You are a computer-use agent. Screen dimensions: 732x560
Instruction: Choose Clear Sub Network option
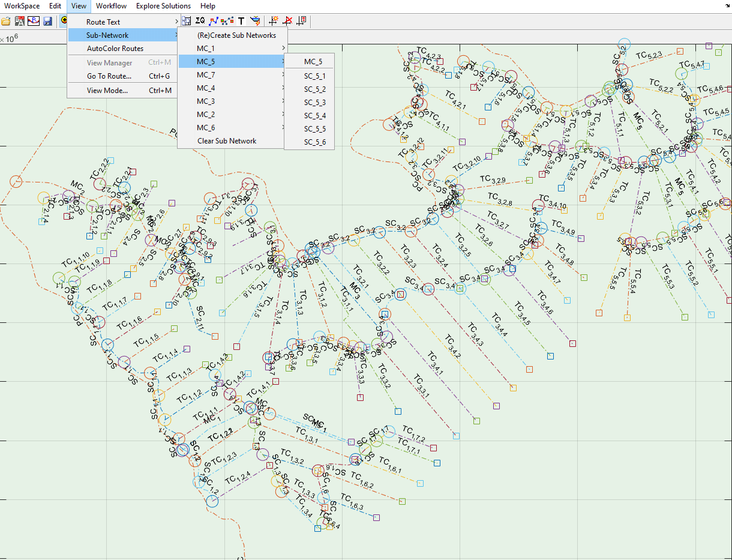pos(227,141)
